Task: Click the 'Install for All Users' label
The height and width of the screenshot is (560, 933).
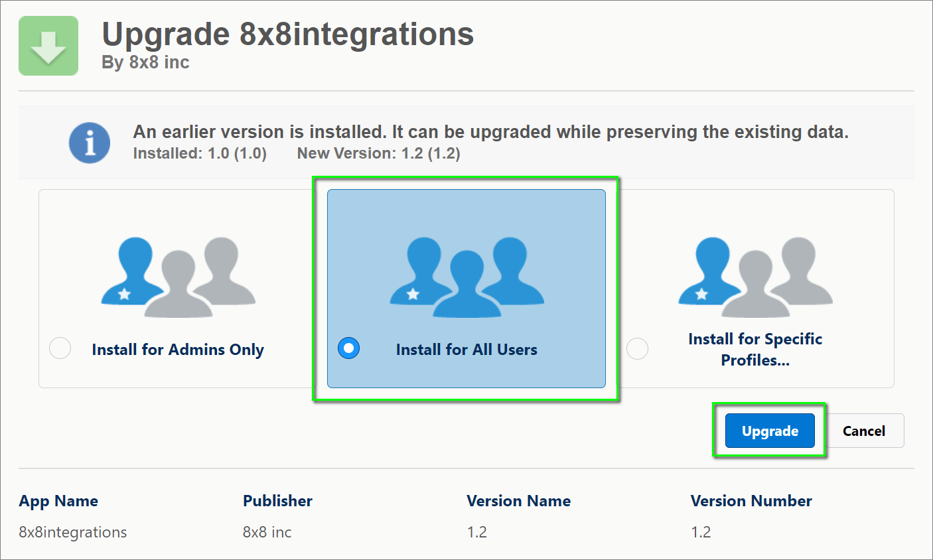Action: coord(466,350)
